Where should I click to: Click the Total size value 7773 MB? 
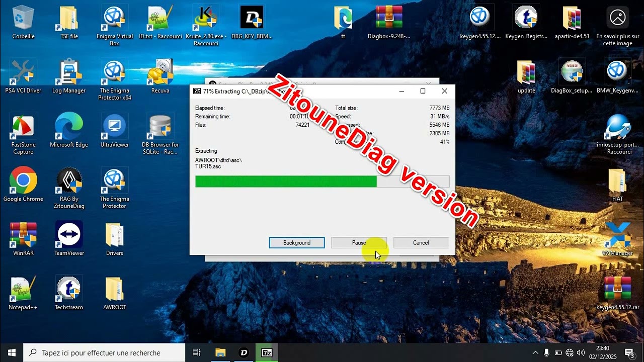[x=440, y=108]
